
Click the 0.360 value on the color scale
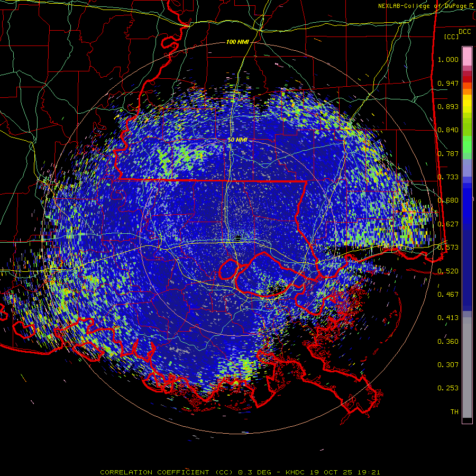(448, 342)
